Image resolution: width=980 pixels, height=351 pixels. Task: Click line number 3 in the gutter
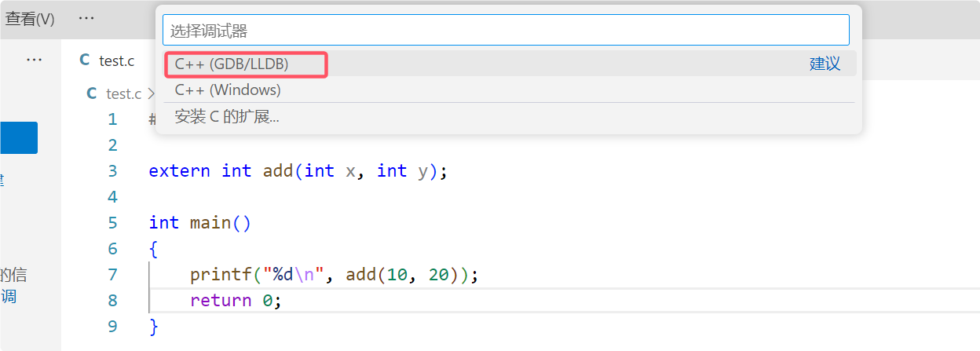(112, 170)
